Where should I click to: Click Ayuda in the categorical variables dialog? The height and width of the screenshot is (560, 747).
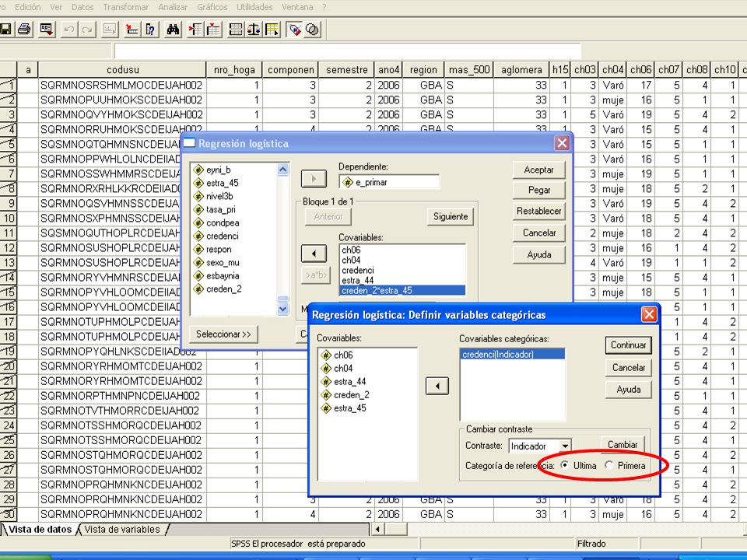tap(629, 389)
